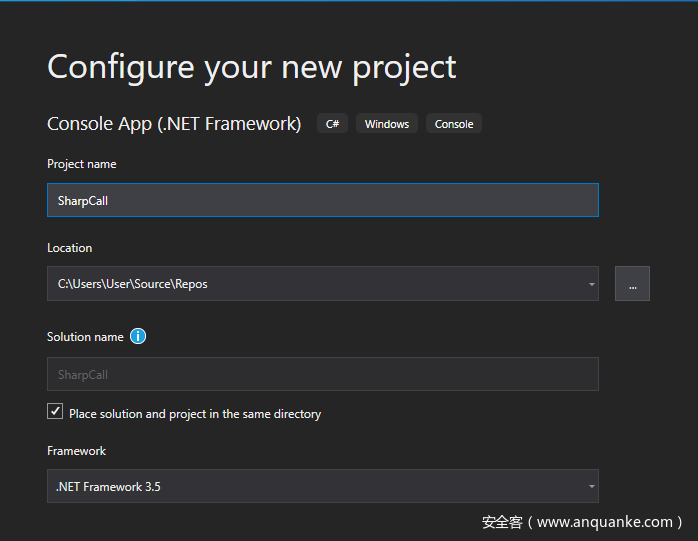Click the info icon beside Solution name

[138, 337]
